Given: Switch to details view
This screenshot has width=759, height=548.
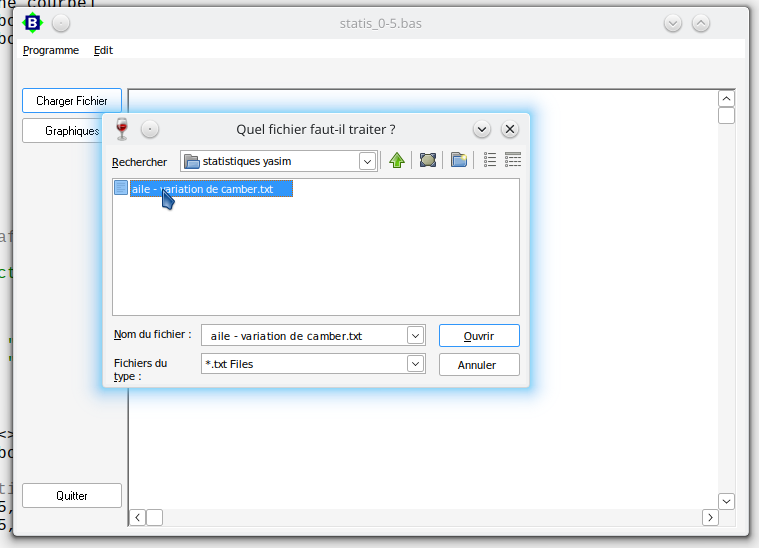Looking at the screenshot, I should click(513, 160).
